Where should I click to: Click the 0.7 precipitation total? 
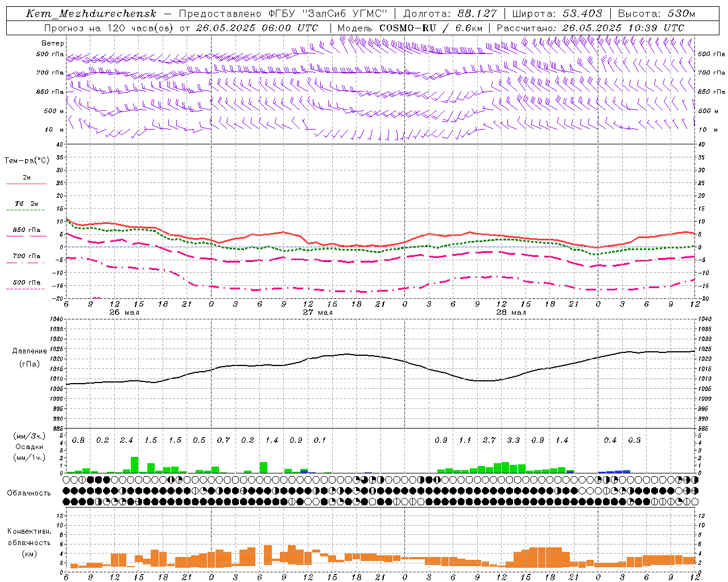point(224,440)
